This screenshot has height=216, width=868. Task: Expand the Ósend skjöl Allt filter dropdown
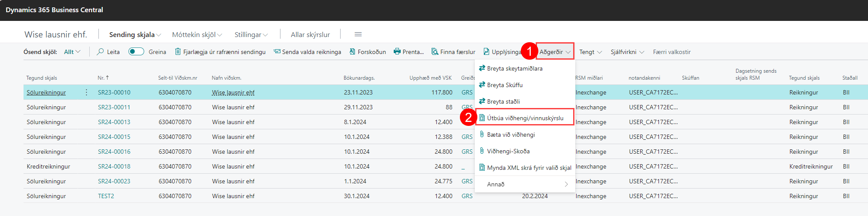[72, 52]
